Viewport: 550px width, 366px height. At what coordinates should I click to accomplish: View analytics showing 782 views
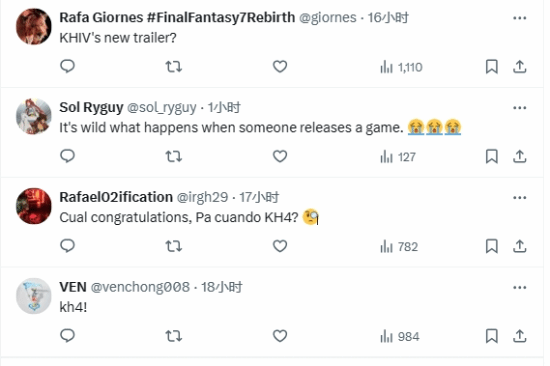click(399, 247)
